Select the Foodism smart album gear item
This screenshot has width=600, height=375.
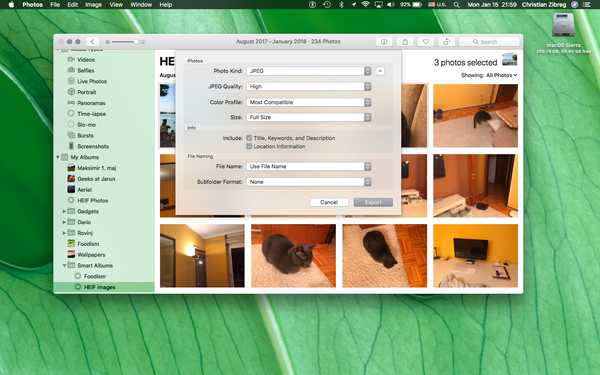(95, 276)
